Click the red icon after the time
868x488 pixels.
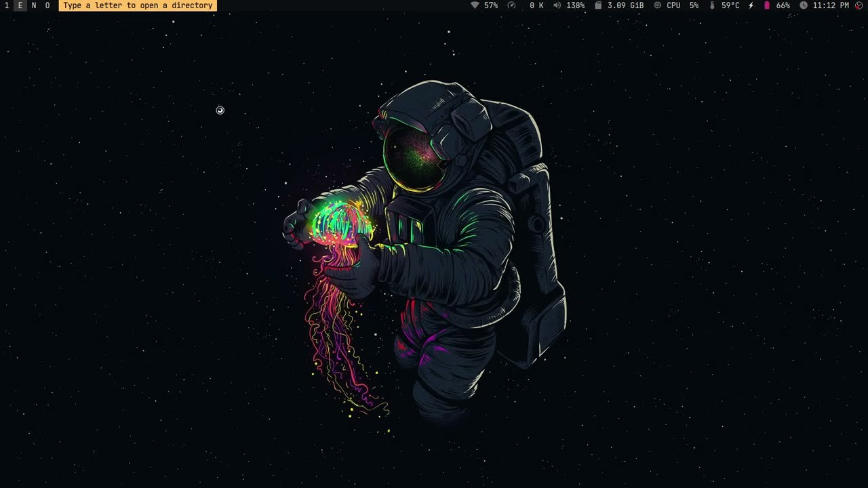pyautogui.click(x=859, y=5)
